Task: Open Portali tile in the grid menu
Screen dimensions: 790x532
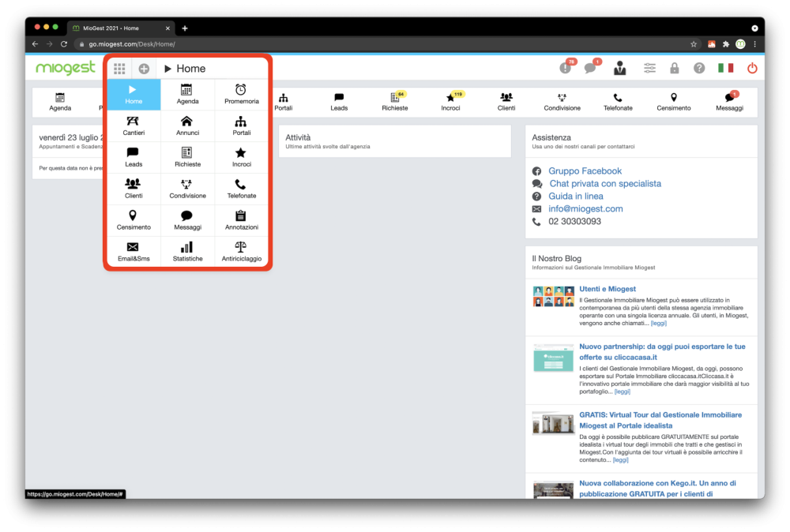Action: [241, 126]
